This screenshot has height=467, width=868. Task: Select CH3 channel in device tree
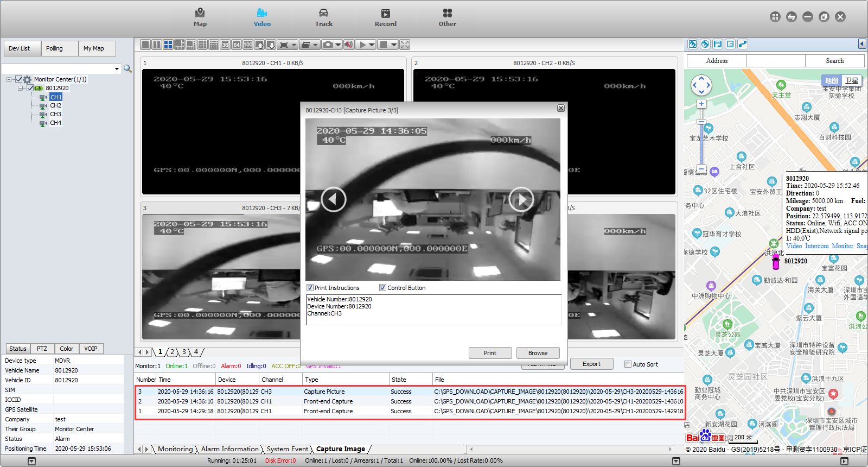[x=56, y=114]
